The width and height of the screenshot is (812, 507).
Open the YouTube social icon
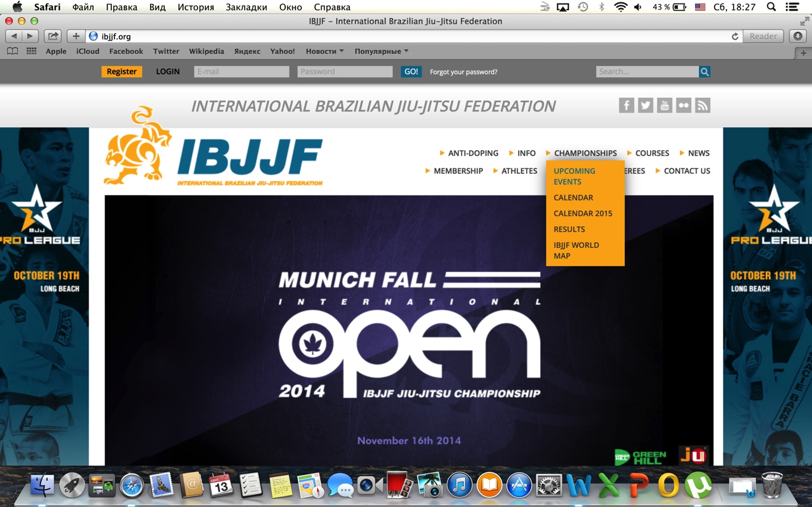tap(664, 105)
